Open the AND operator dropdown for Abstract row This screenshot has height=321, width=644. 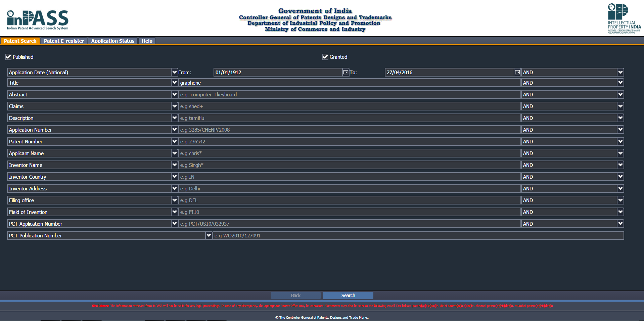(x=620, y=94)
